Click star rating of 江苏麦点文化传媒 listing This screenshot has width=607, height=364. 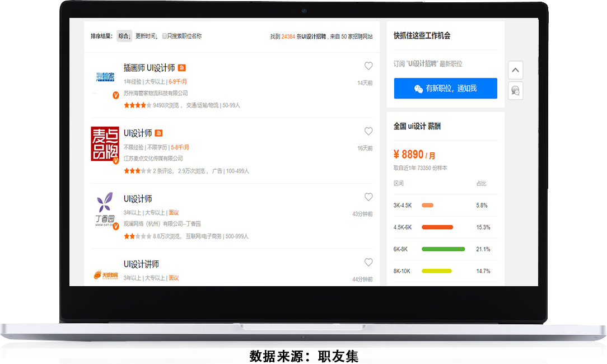[137, 171]
